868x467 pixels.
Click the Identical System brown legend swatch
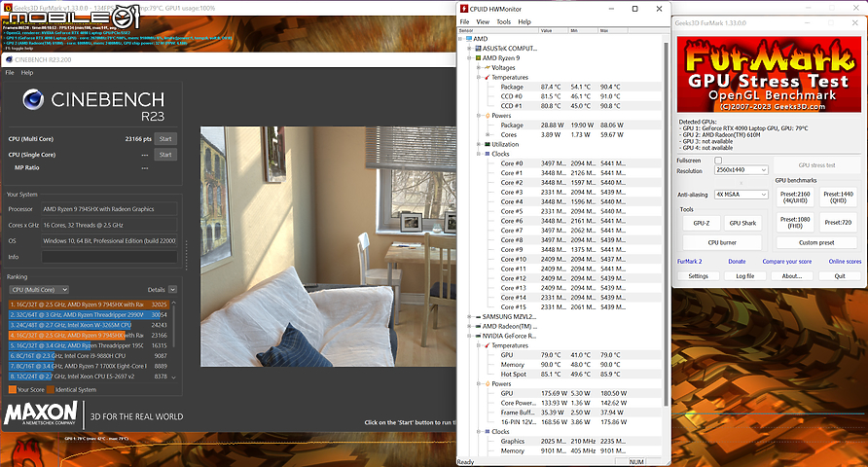(51, 389)
